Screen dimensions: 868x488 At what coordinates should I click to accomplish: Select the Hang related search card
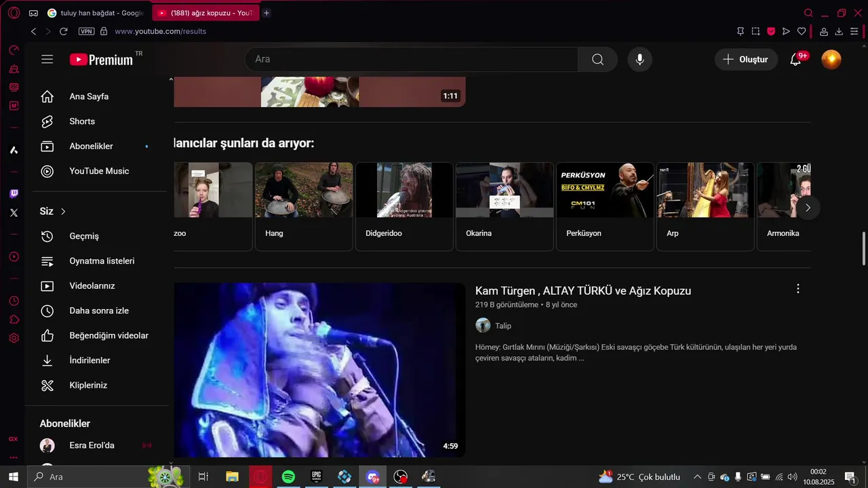coord(304,207)
